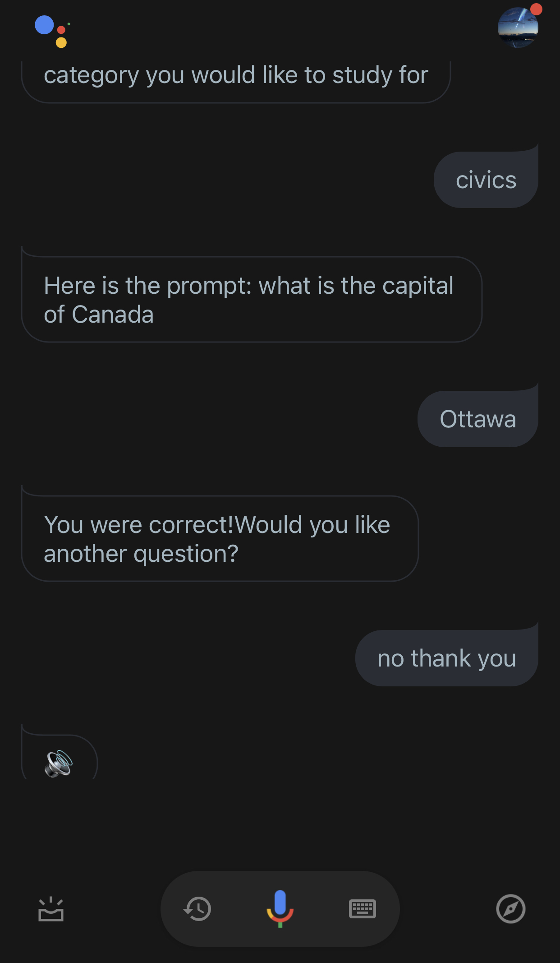Open the Explore compass
This screenshot has height=963, width=560.
(510, 908)
